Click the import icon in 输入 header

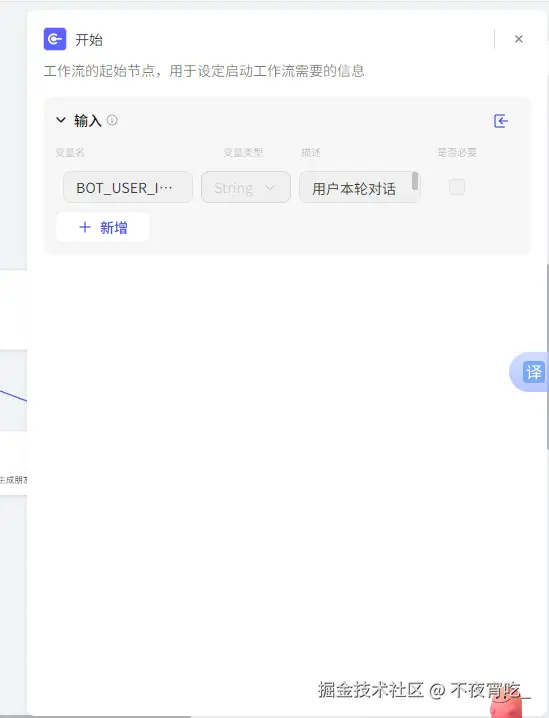(x=501, y=121)
